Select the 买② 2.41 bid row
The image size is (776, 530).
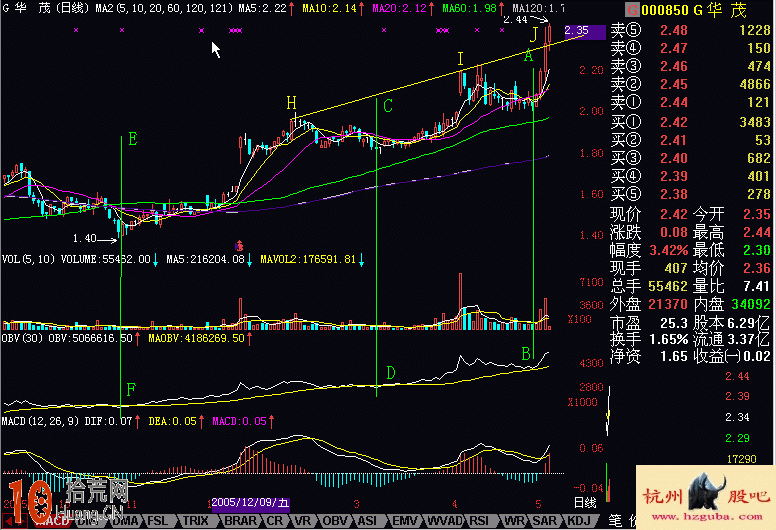coord(690,140)
